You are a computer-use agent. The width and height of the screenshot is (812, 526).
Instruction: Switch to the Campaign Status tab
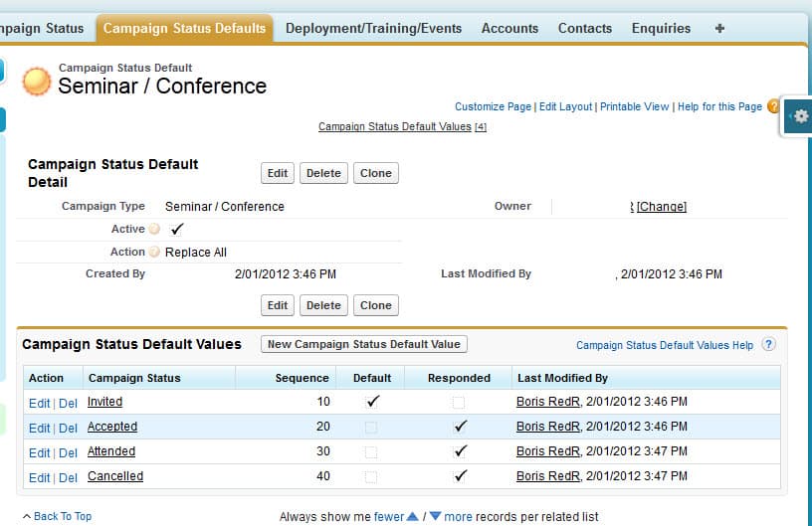click(x=42, y=29)
